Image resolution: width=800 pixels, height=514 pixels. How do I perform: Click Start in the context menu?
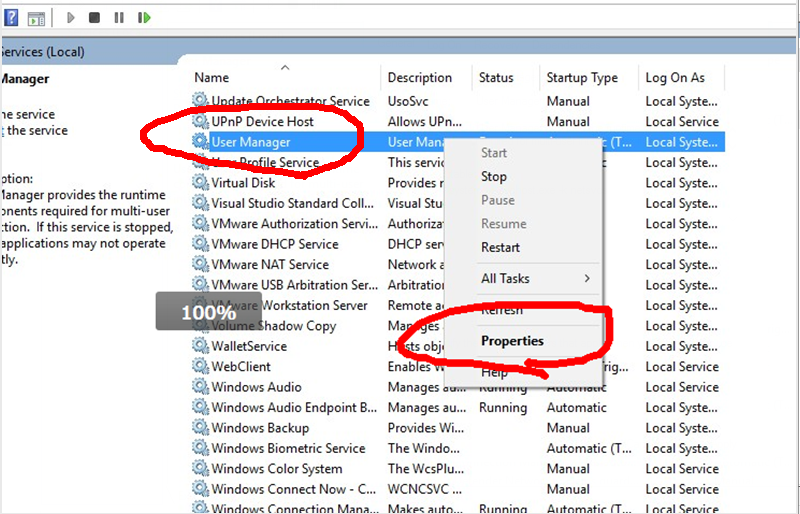[x=494, y=153]
